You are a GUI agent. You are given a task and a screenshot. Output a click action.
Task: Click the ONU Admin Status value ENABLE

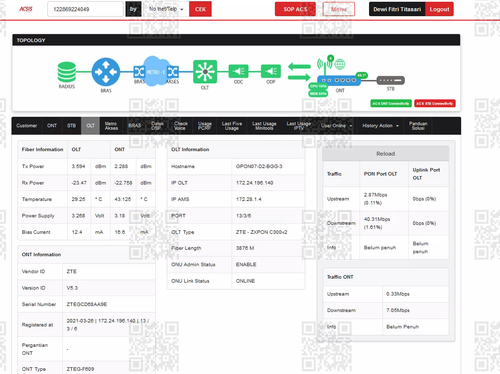246,264
